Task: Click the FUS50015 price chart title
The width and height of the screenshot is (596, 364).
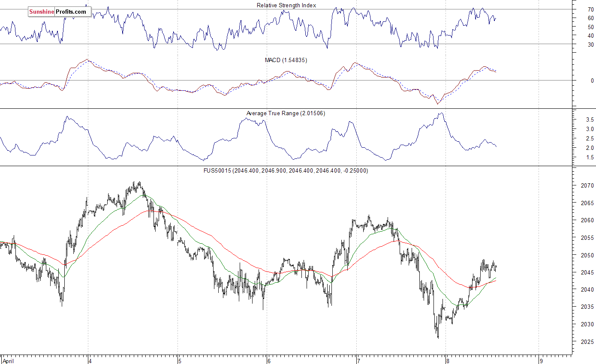Action: 286,170
